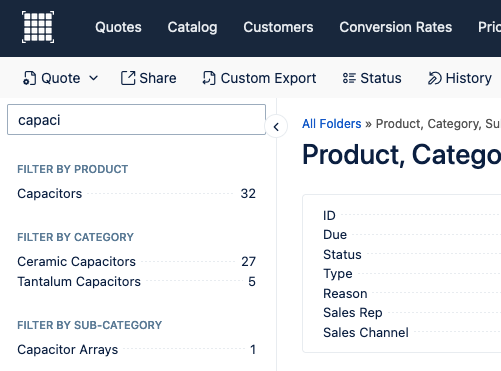Screen dimensions: 501x371
Task: Click the grid logo icon
Action: coord(38,27)
